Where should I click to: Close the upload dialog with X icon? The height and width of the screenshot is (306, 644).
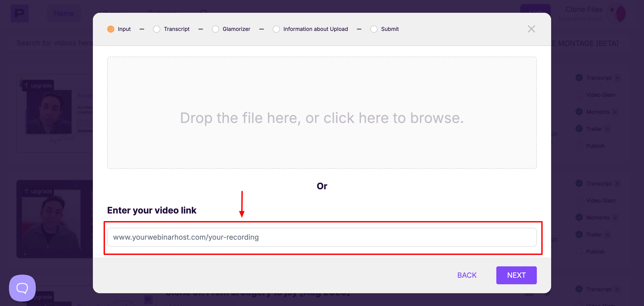(x=531, y=29)
